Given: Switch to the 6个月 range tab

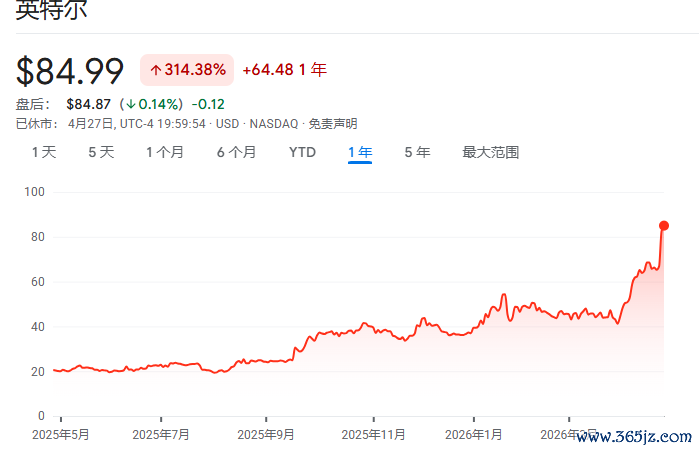Looking at the screenshot, I should [236, 152].
